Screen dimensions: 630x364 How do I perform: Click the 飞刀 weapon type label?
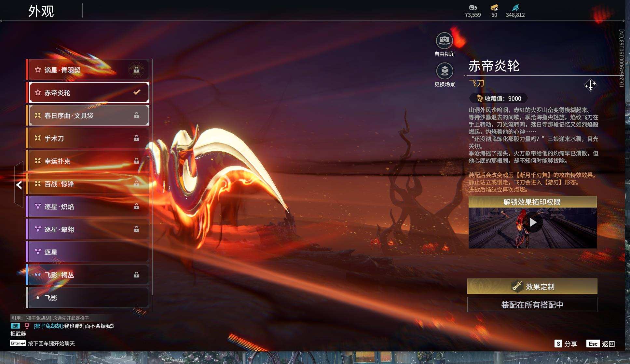click(x=477, y=83)
